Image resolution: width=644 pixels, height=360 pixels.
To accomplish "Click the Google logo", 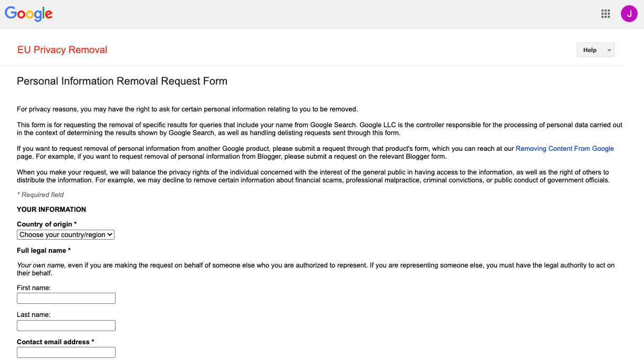I will tap(29, 14).
